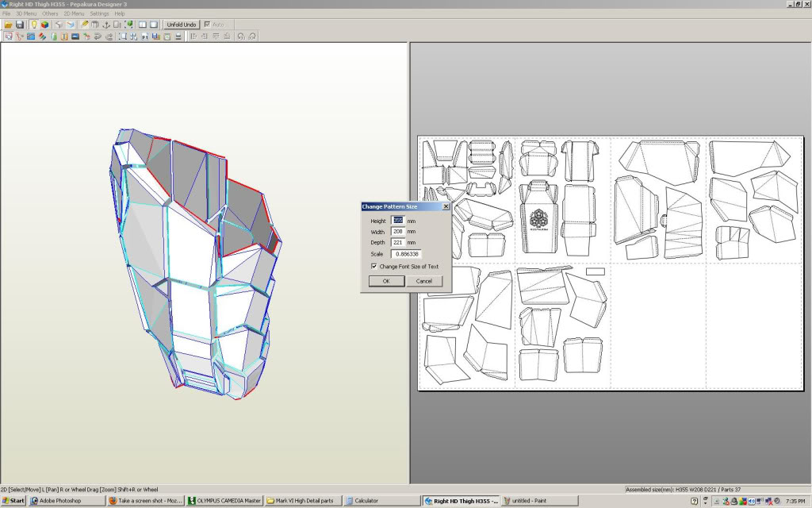Click the 7:35 PM system clock
Viewport: 812px width, 508px height.
[x=795, y=502]
